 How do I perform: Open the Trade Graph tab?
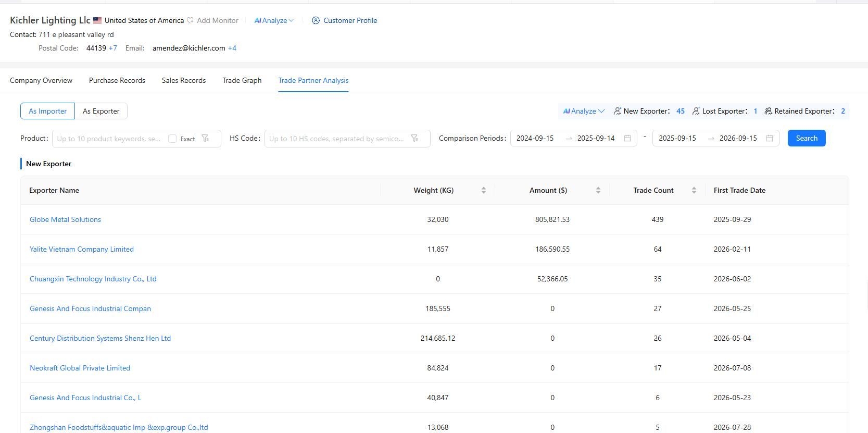click(x=242, y=80)
